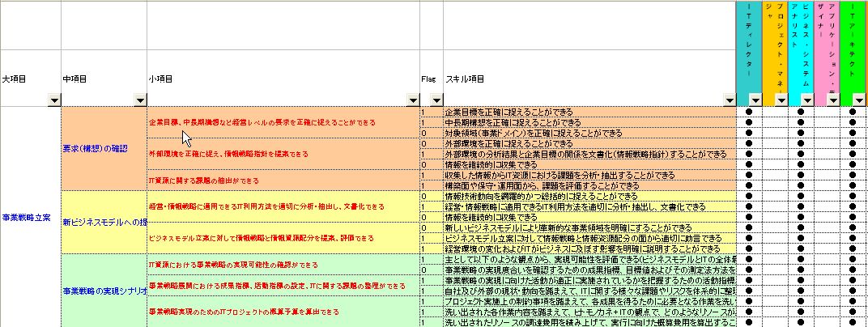Select skill 主として以下のような観点から、実現可能性を評価できる…
The height and width of the screenshot is (327, 868).
[x=589, y=259]
